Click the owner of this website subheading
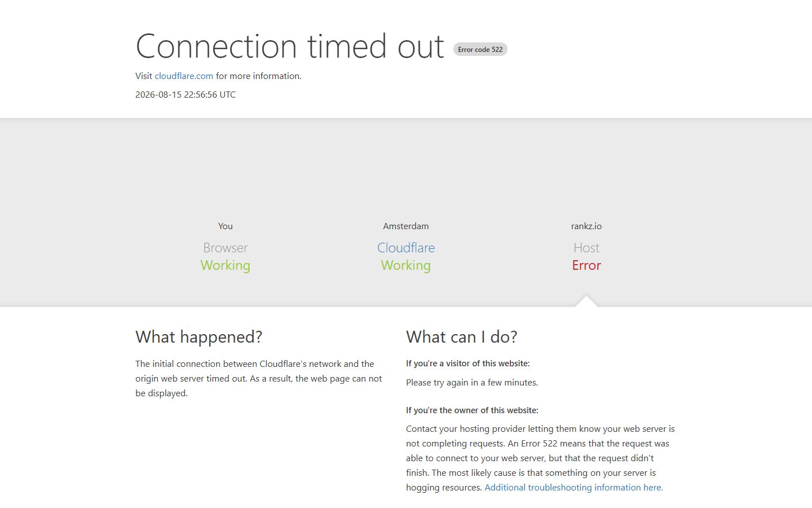 pos(472,410)
